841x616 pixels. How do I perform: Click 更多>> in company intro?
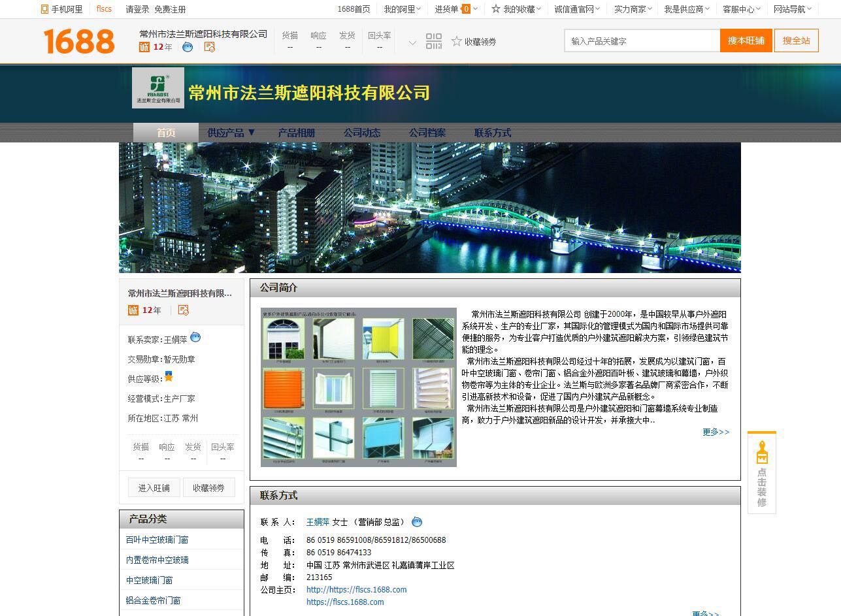click(716, 432)
